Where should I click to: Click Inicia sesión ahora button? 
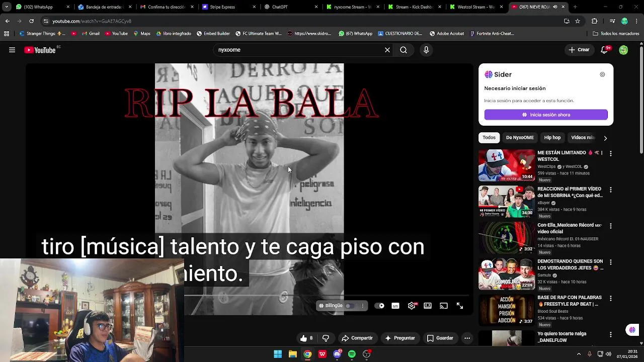(546, 115)
